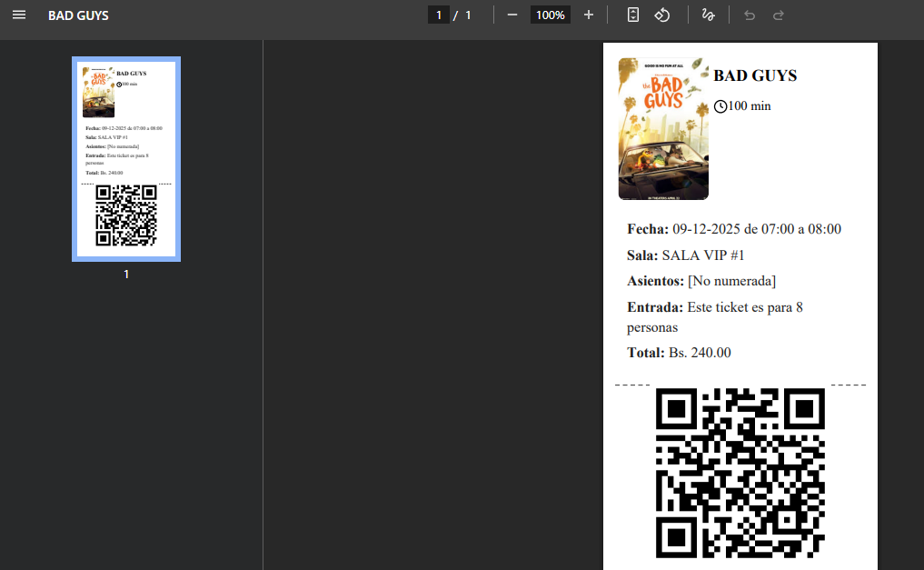Select the drawing annotation tool

click(x=708, y=15)
